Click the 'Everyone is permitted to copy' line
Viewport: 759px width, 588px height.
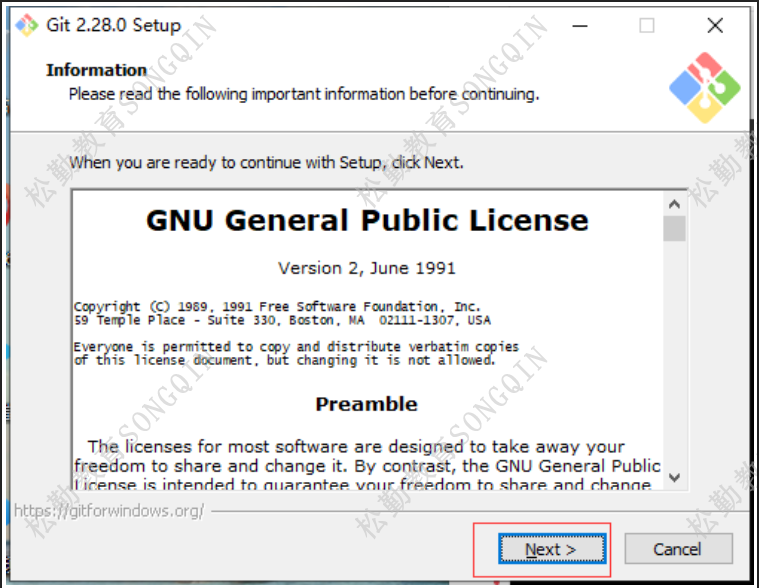point(296,347)
